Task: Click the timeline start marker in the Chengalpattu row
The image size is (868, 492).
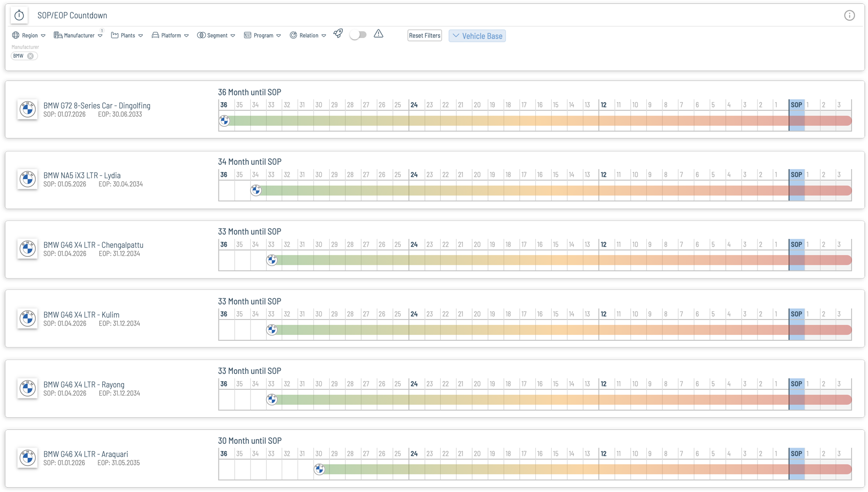Action: 272,260
